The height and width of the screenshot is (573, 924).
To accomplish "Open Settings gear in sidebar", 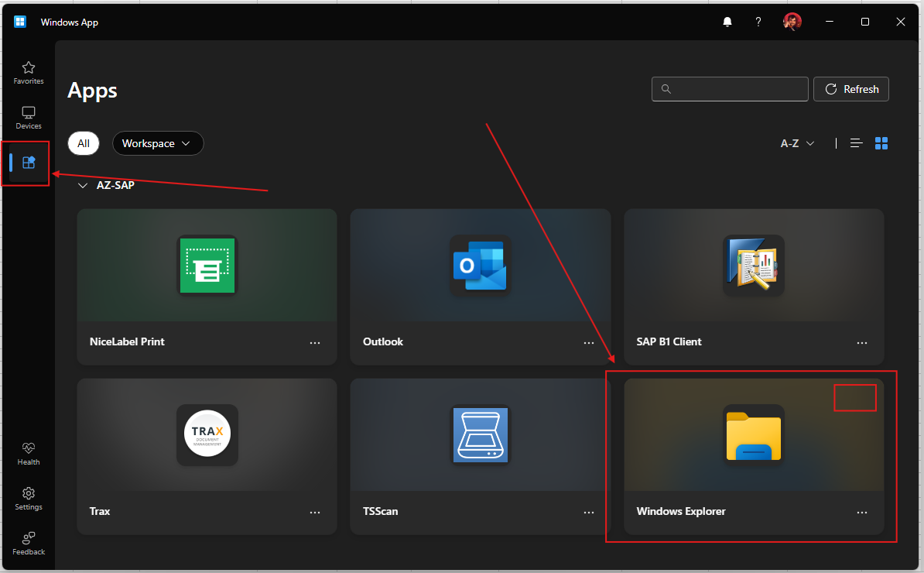I will (x=29, y=498).
